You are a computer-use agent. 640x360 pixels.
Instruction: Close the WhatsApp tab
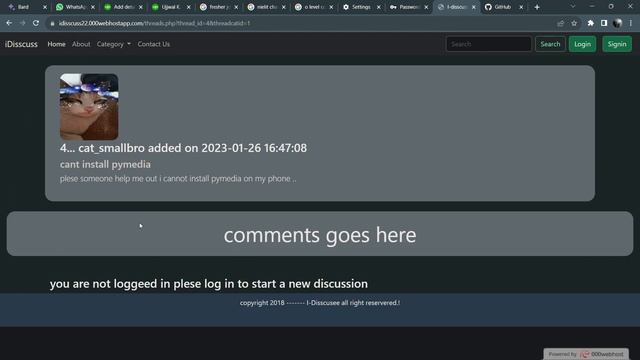[93, 7]
